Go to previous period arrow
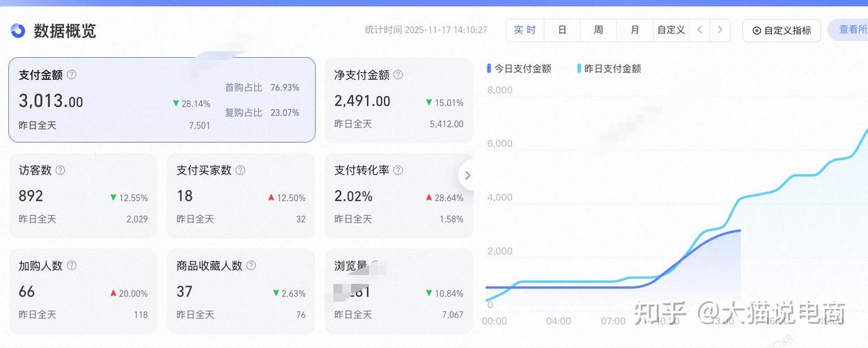 coord(700,30)
